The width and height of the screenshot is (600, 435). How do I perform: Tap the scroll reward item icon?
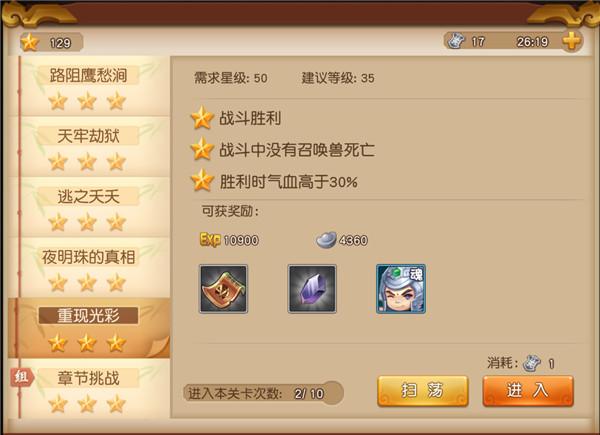click(223, 289)
